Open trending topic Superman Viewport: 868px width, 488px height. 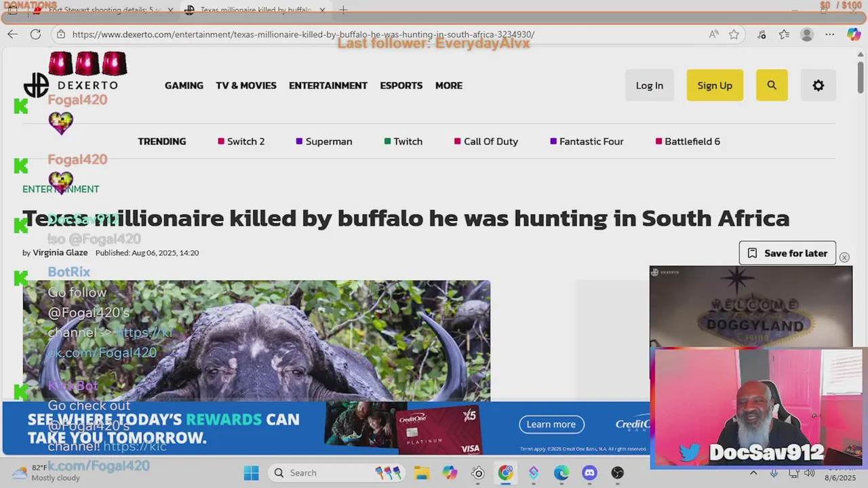tap(324, 142)
